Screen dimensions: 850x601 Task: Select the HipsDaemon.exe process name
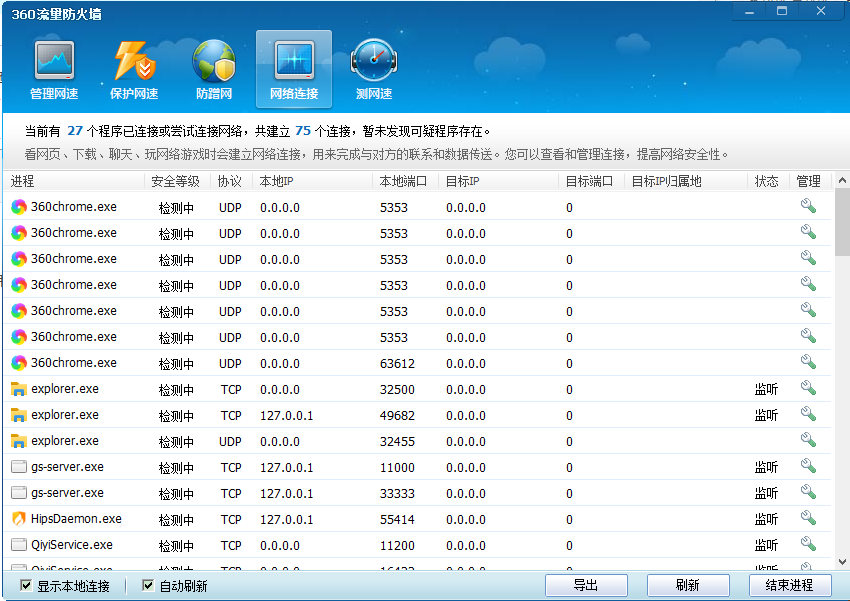76,519
